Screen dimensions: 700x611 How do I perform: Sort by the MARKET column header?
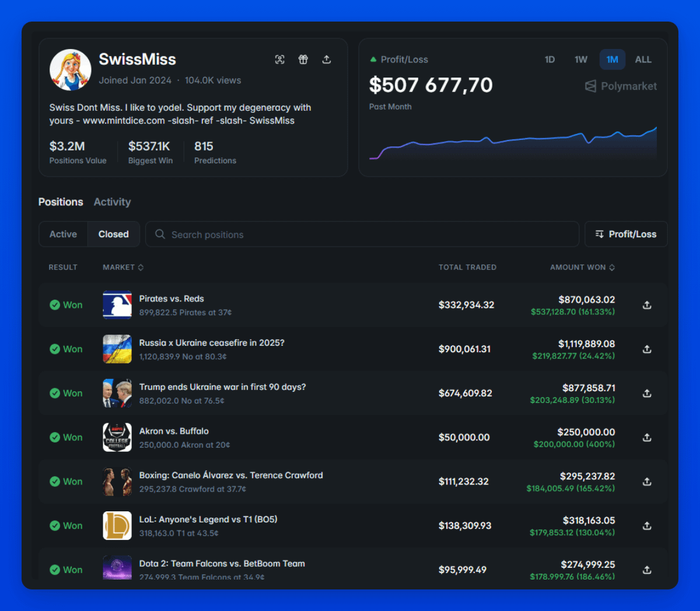click(x=123, y=267)
